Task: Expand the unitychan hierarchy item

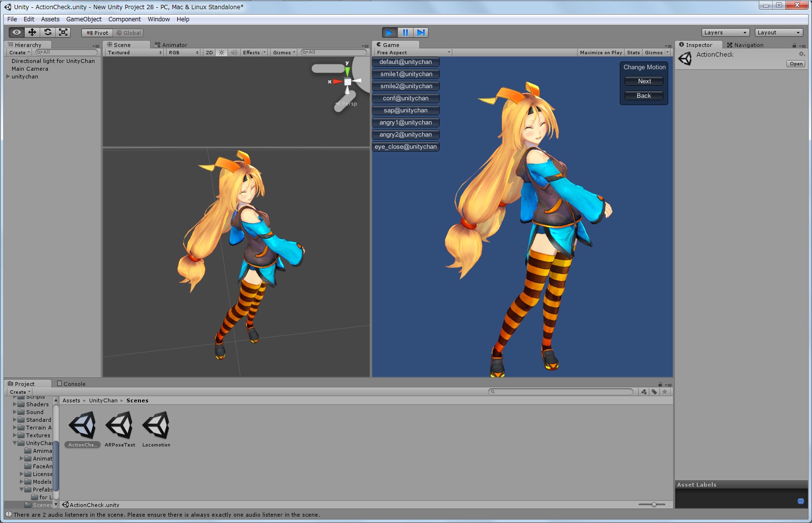Action: [8, 77]
